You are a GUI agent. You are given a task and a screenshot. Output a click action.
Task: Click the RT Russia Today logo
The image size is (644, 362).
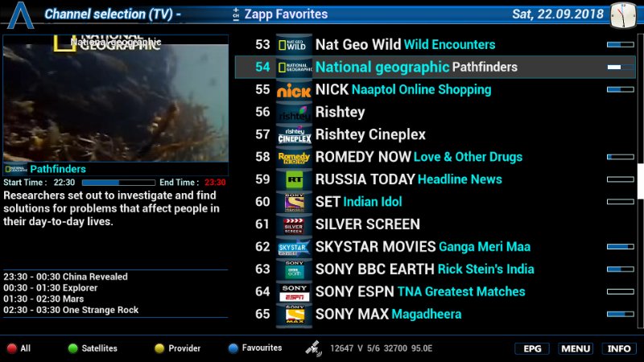(294, 179)
